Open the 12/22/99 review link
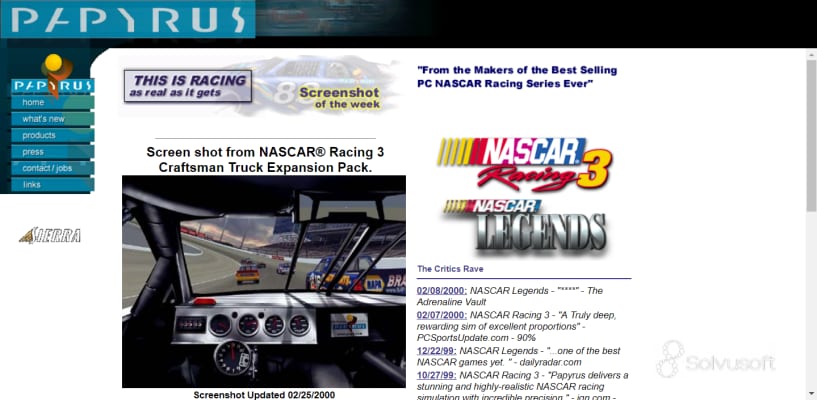Viewport: 817px width, 400px height. tap(436, 350)
